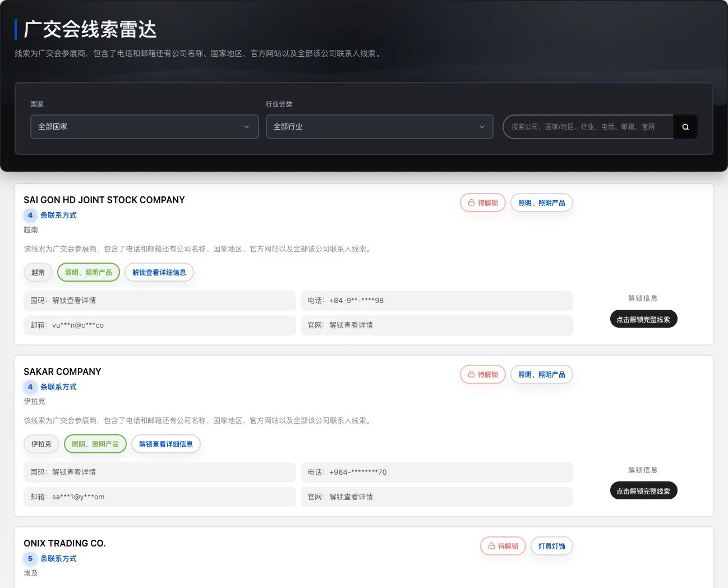The image size is (728, 588).
Task: Click 待解锁 badge on ONIX TRADING CO. card
Action: [503, 546]
